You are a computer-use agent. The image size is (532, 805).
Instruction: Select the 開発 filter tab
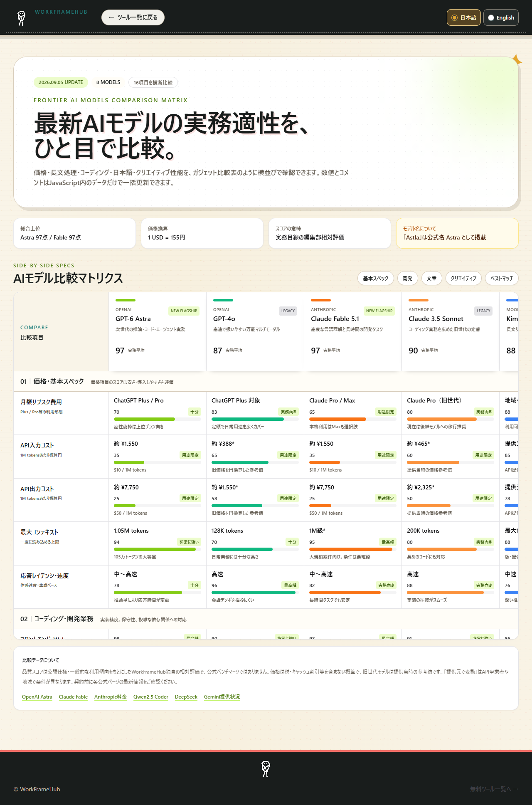tap(407, 278)
